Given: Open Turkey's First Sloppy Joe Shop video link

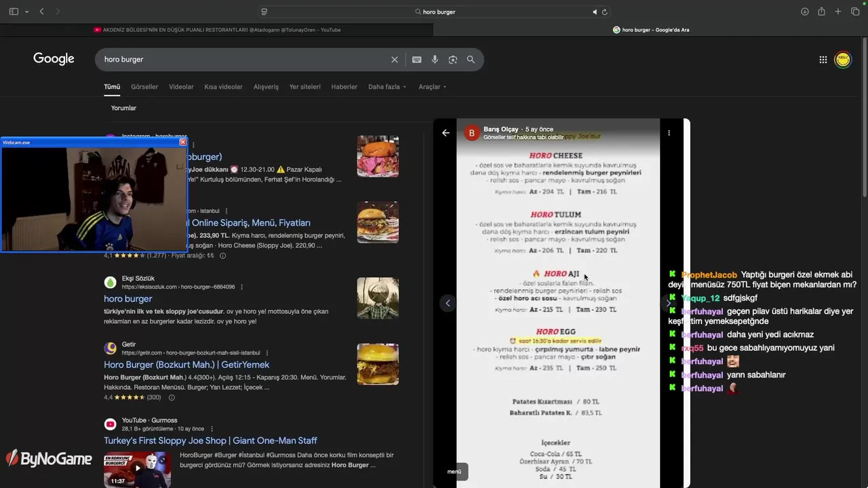Looking at the screenshot, I should tap(210, 441).
